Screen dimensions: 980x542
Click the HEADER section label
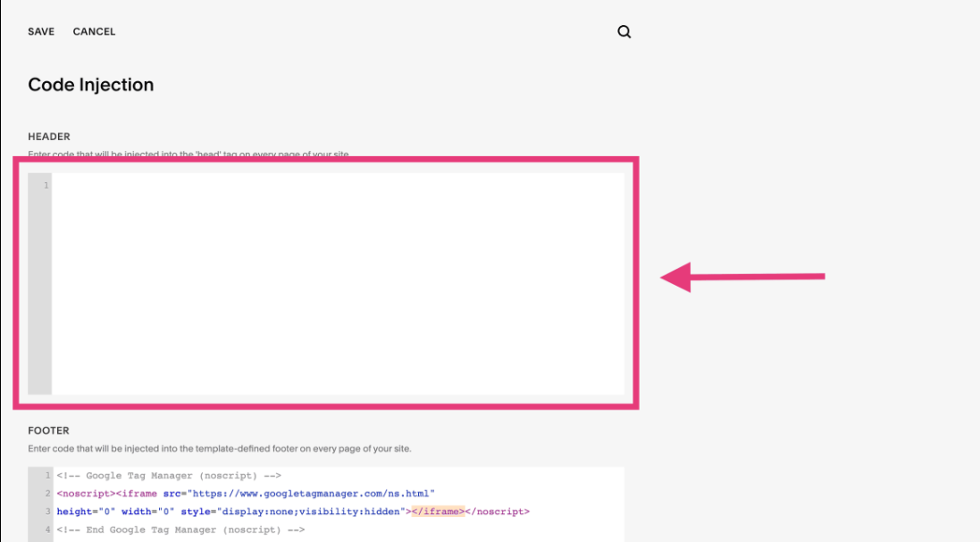tap(49, 137)
